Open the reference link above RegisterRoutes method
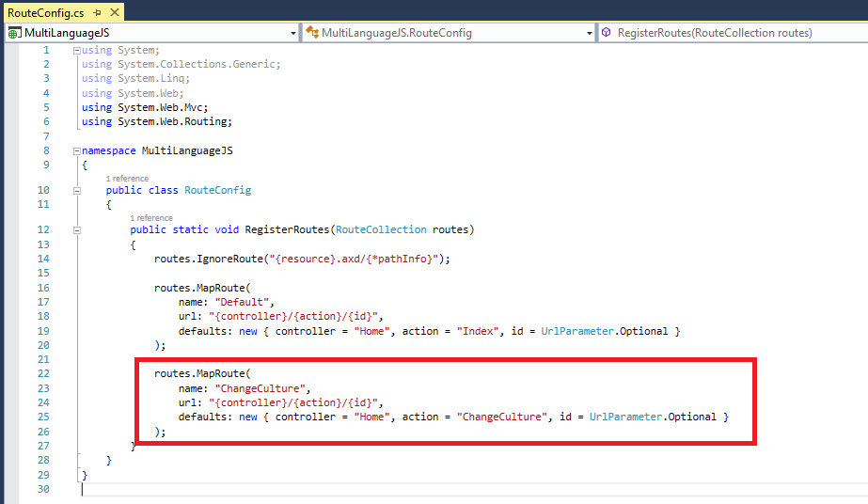The image size is (868, 504). coord(150,217)
